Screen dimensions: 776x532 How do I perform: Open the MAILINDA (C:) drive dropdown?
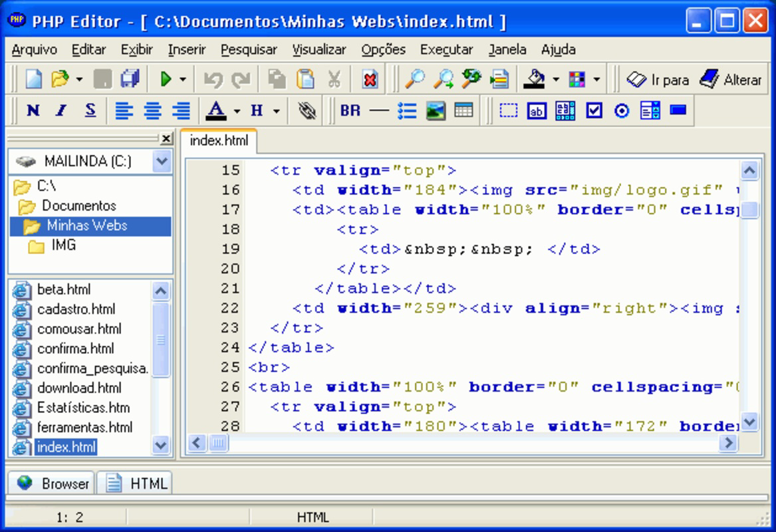162,161
